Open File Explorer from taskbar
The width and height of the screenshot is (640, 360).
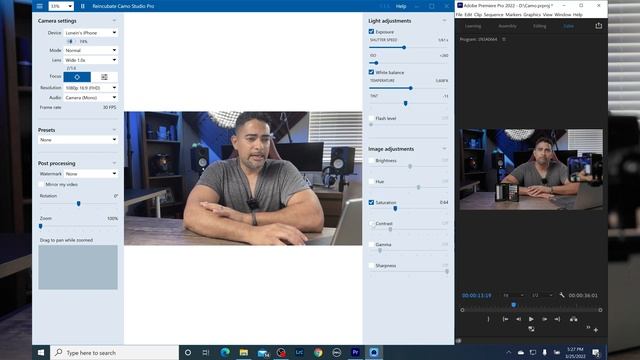pos(244,352)
